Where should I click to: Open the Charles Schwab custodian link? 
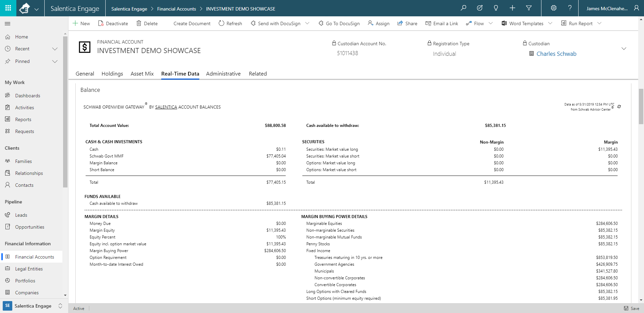pyautogui.click(x=556, y=54)
